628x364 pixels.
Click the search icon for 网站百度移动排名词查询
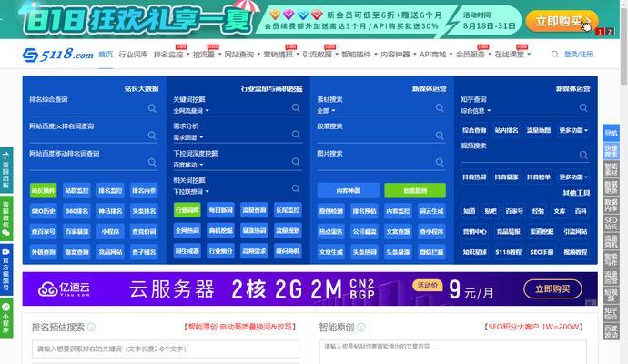152,162
